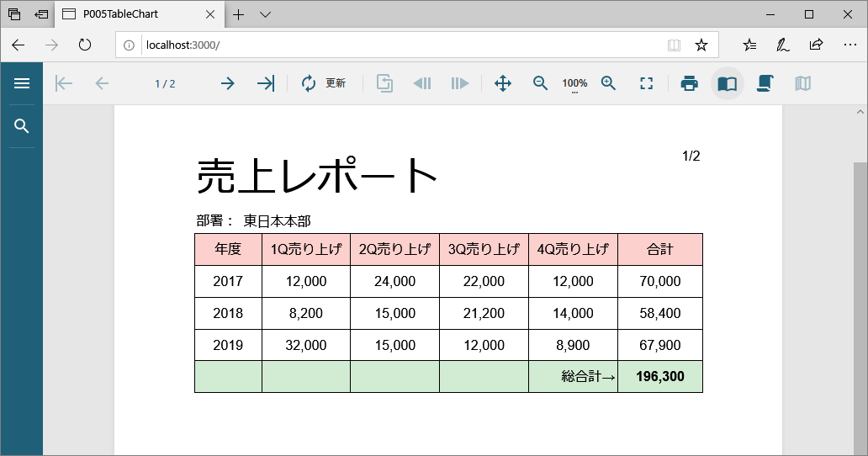Print the report
The height and width of the screenshot is (456, 868).
pos(690,83)
